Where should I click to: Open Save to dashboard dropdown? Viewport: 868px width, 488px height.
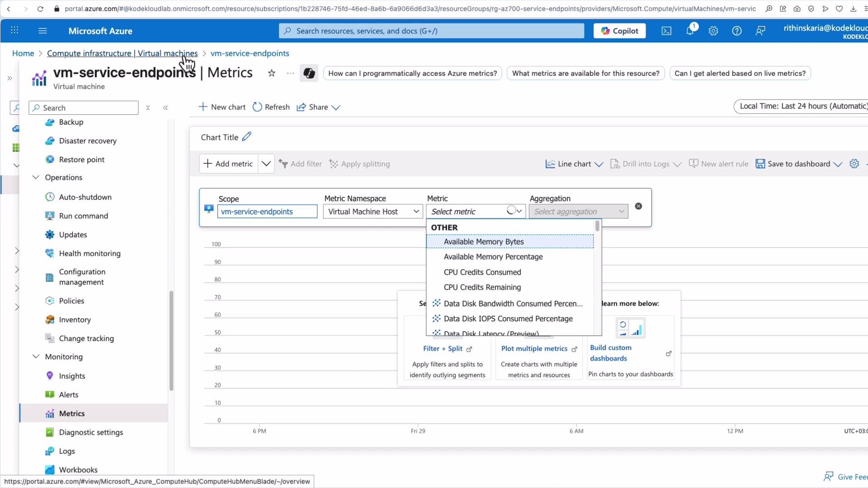coord(799,164)
